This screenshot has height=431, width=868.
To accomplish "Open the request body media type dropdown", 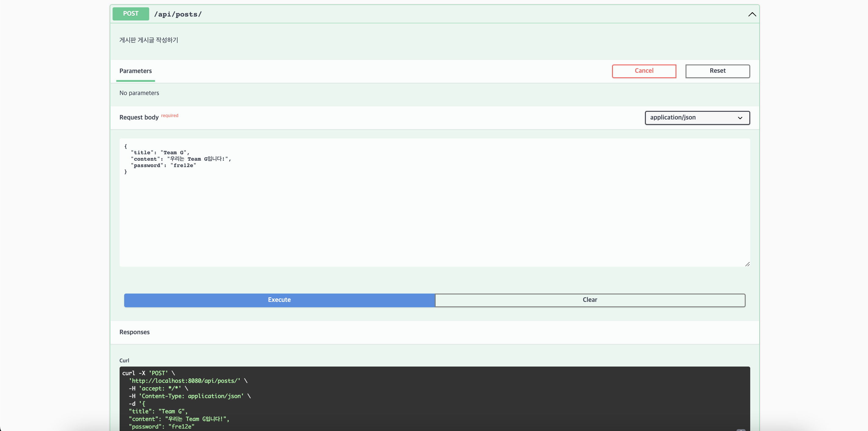I will pyautogui.click(x=697, y=118).
